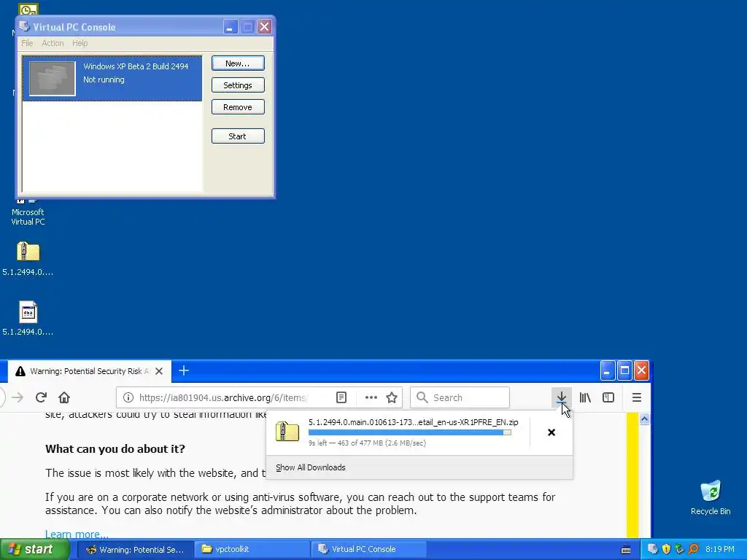The image size is (747, 560).
Task: Click the Virtual PC tray icon
Action: [653, 549]
